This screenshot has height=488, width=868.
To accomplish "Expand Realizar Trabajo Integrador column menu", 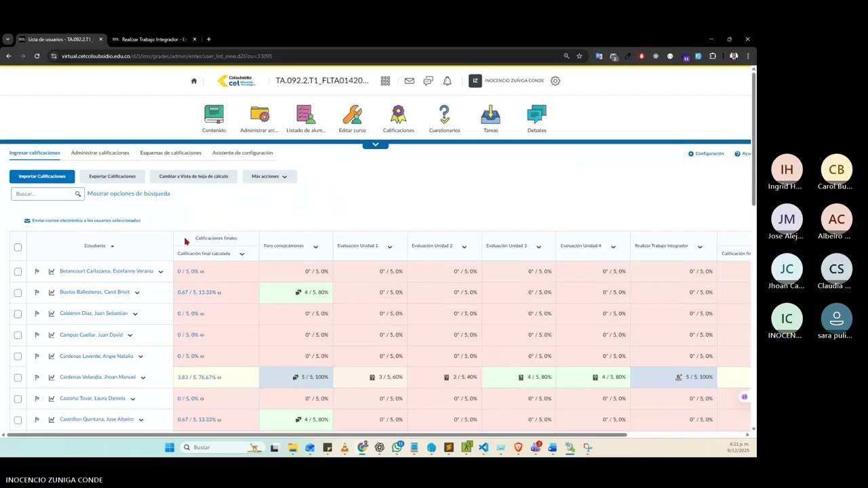I will click(x=700, y=247).
